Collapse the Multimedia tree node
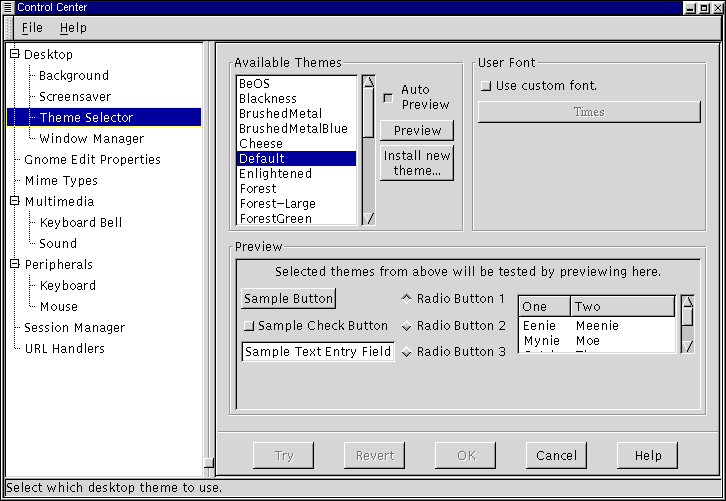This screenshot has width=726, height=501. click(14, 201)
